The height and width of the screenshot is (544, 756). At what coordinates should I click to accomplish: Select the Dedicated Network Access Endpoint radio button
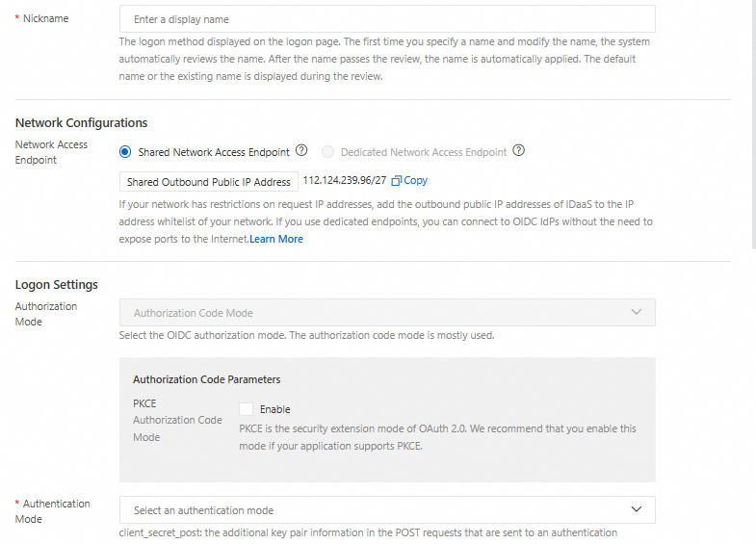tap(328, 152)
